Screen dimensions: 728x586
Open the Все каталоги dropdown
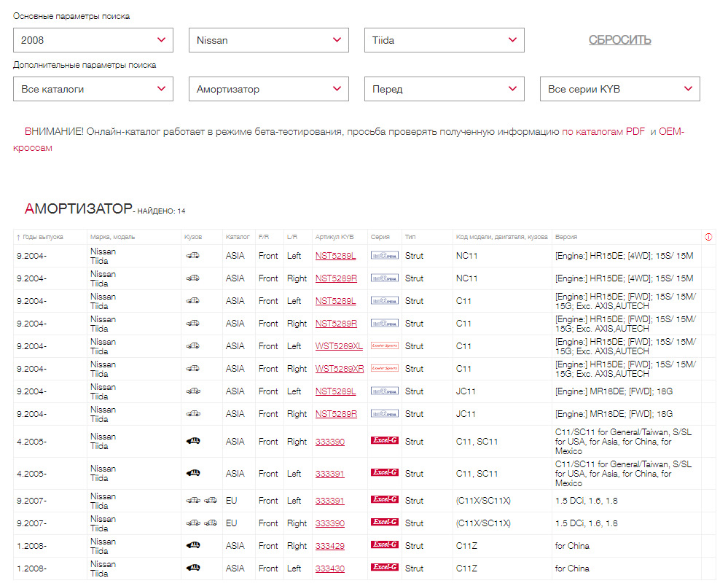pos(93,89)
